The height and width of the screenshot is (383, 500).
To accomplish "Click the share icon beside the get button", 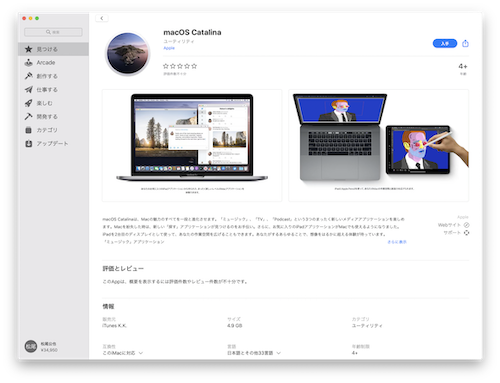I will click(x=465, y=43).
